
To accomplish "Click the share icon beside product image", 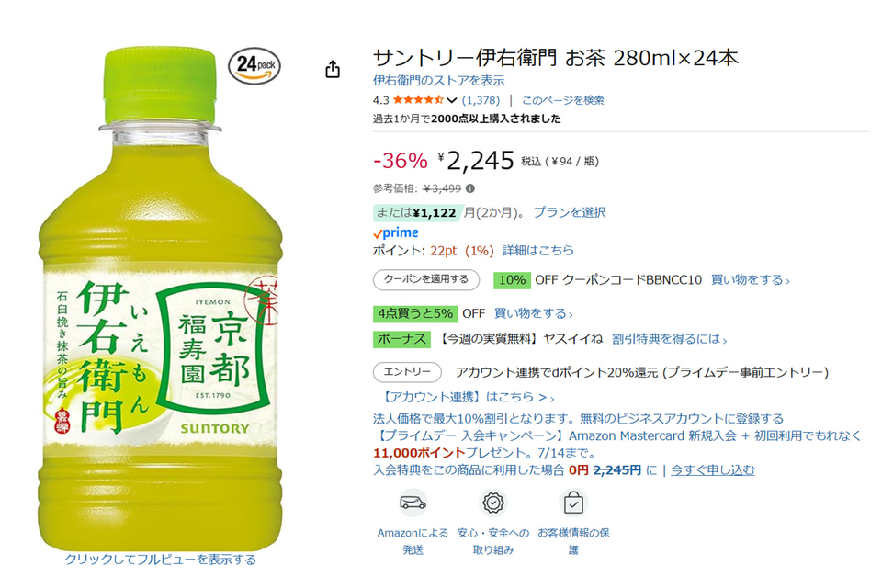I will click(333, 69).
